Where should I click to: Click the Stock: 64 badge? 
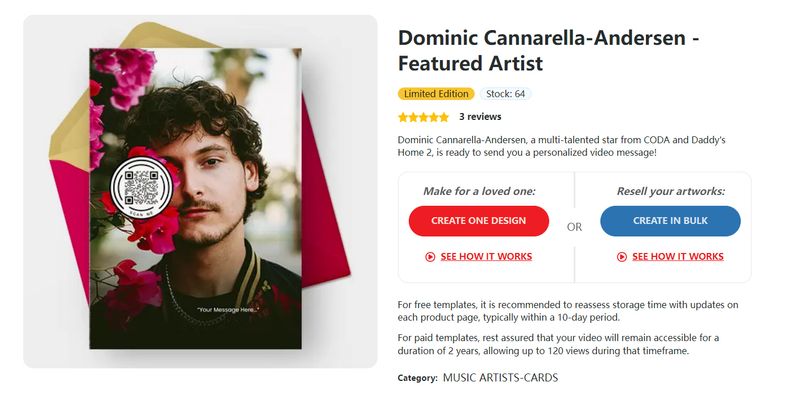pos(505,94)
